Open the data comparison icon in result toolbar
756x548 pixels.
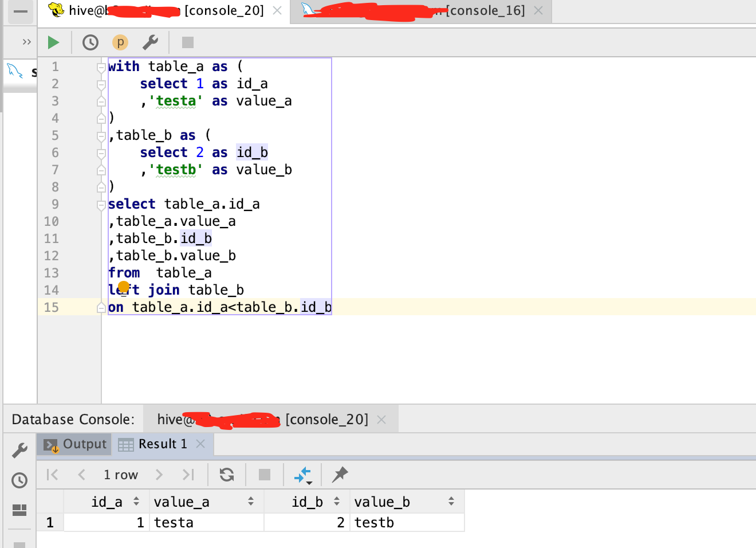[x=302, y=475]
